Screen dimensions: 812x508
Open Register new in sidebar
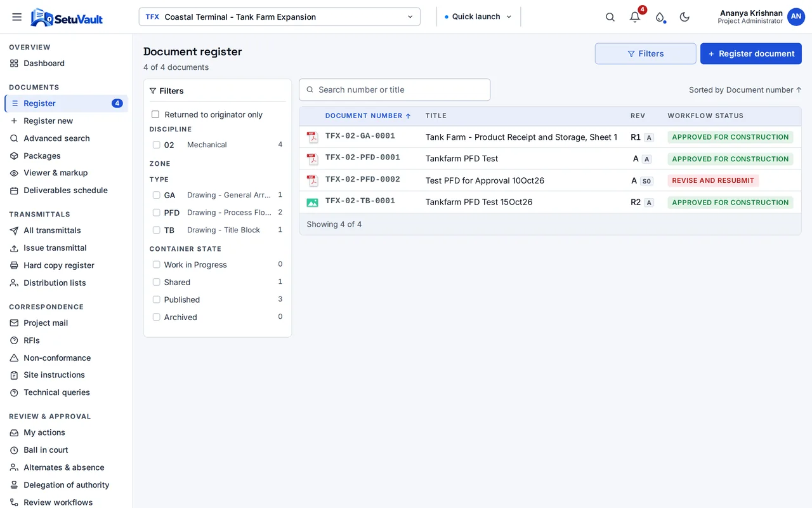[x=67, y=121]
